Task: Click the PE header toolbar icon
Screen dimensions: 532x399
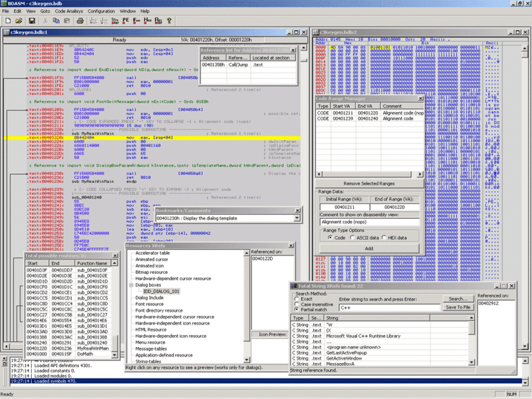Action: point(126,21)
